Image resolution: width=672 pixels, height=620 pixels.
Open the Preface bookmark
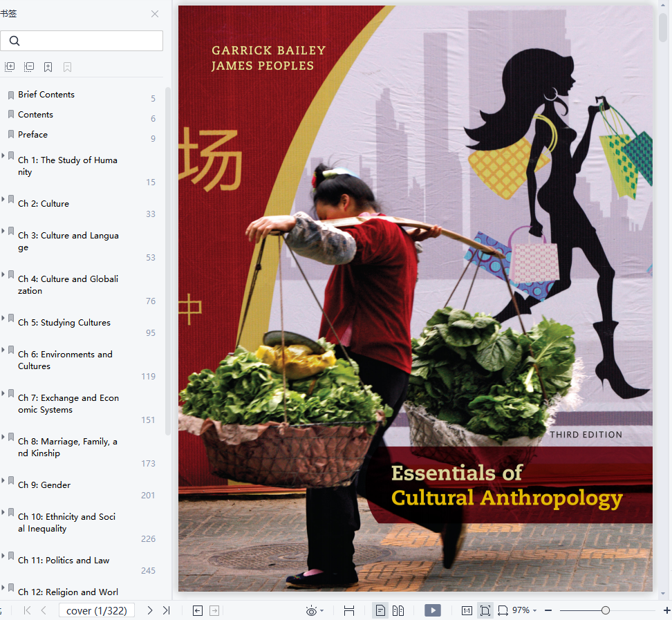tap(32, 135)
